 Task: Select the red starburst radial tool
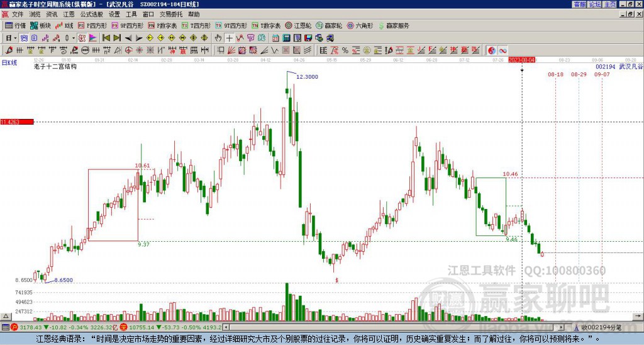tap(139, 50)
